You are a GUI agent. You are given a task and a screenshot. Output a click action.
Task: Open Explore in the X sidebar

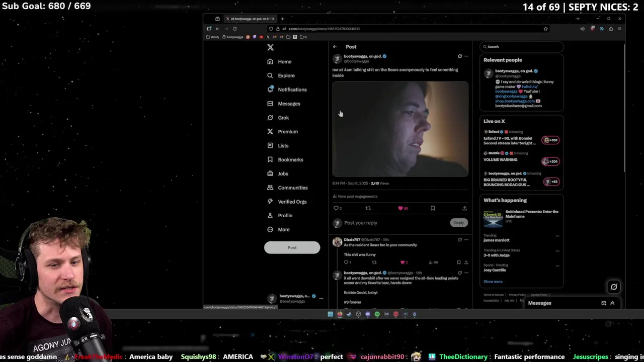tap(281, 75)
